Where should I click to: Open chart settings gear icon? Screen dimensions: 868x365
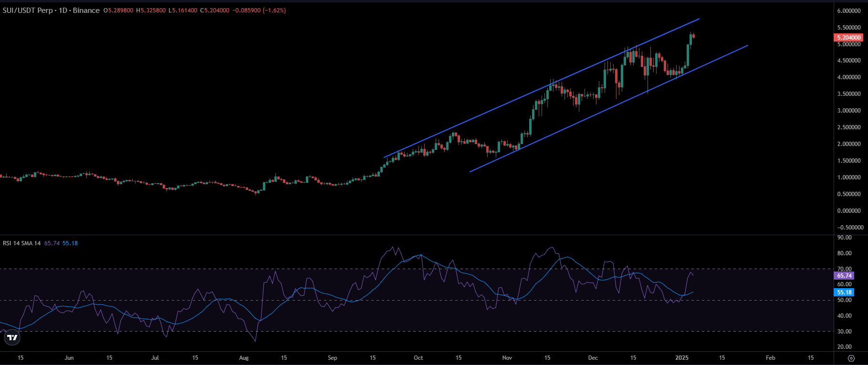[x=851, y=358]
